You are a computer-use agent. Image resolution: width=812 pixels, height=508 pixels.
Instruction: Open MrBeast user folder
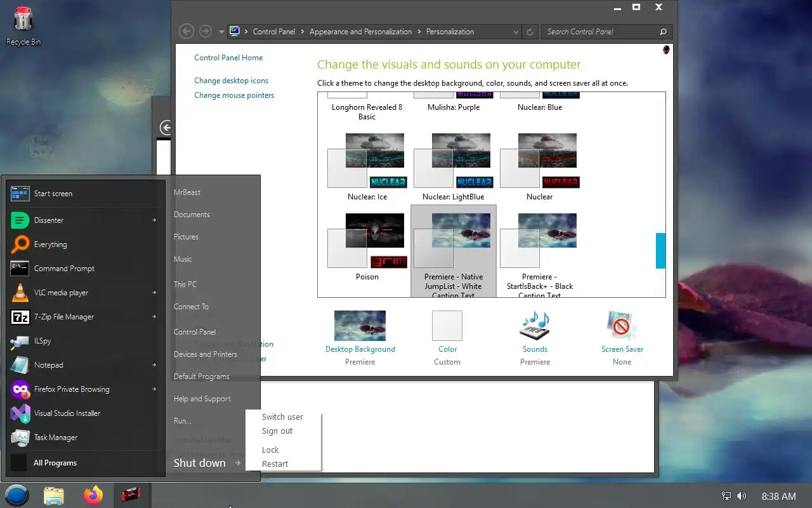tap(187, 192)
